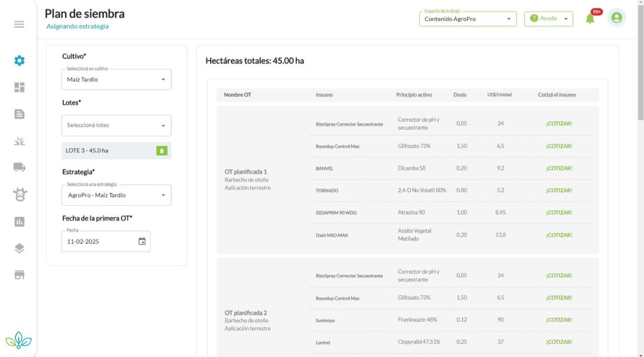Viewport: 644px width, 357px height.
Task: Open the calendar date picker icon
Action: 142,241
